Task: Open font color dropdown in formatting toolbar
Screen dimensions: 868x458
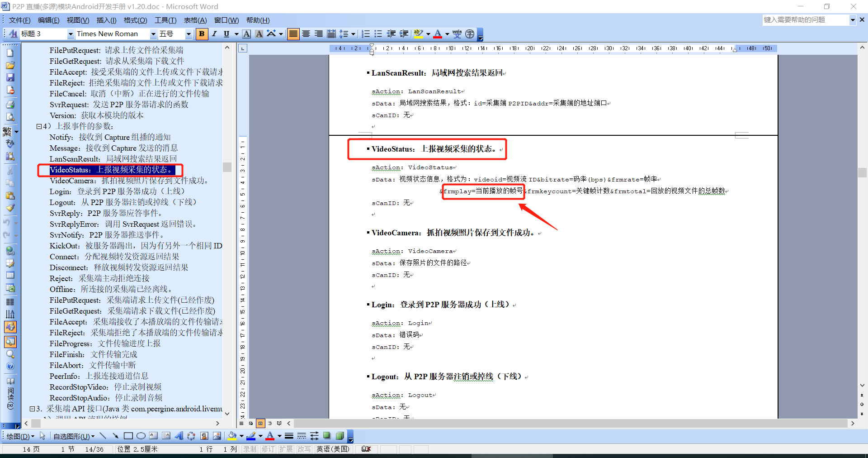Action: (x=447, y=34)
